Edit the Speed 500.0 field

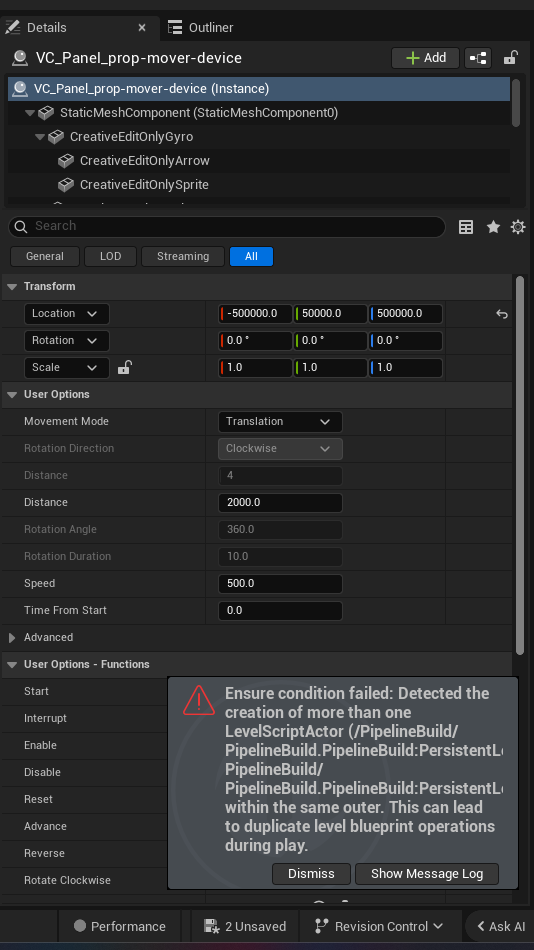point(280,584)
